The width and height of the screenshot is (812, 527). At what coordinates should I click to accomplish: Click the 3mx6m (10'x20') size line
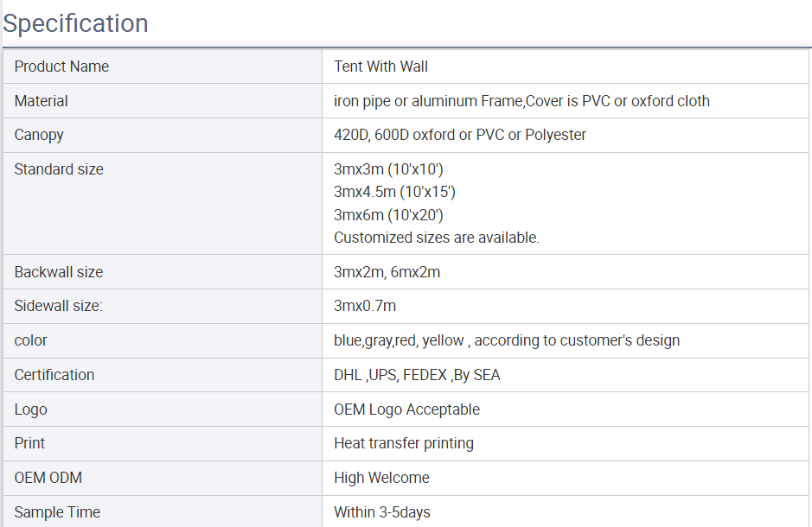click(x=388, y=214)
